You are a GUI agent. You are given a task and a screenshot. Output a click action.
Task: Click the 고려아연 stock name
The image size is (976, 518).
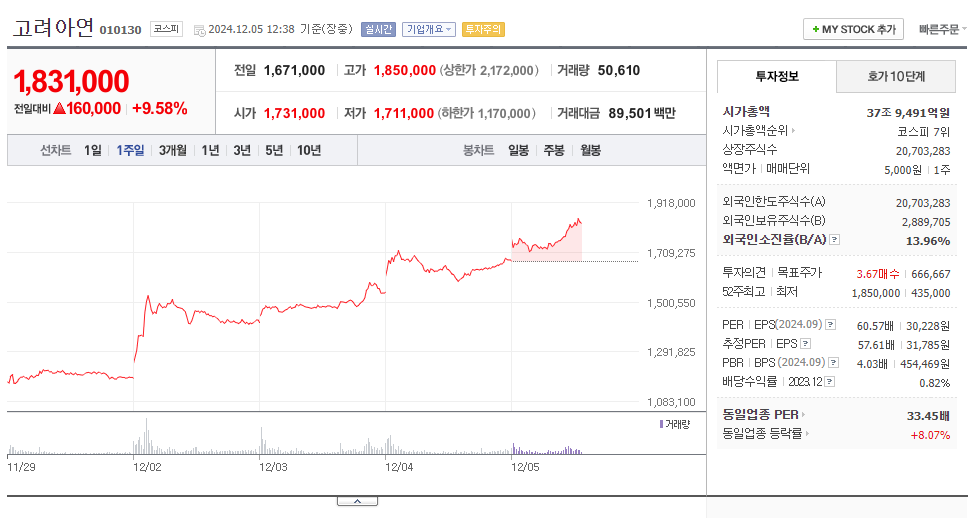click(54, 27)
